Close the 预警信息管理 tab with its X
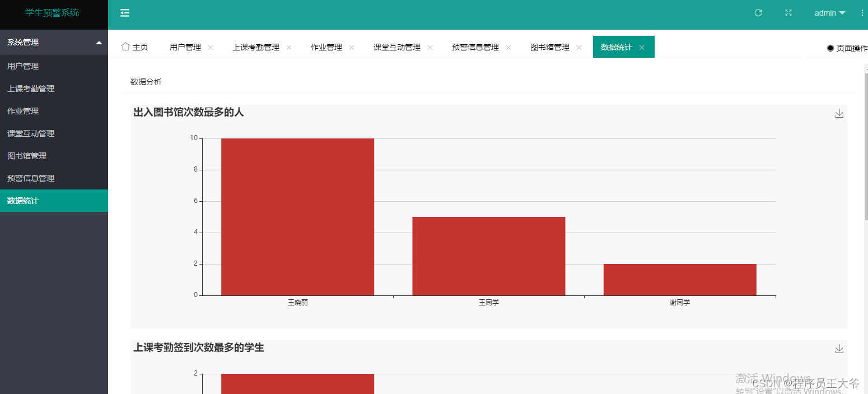 (508, 48)
